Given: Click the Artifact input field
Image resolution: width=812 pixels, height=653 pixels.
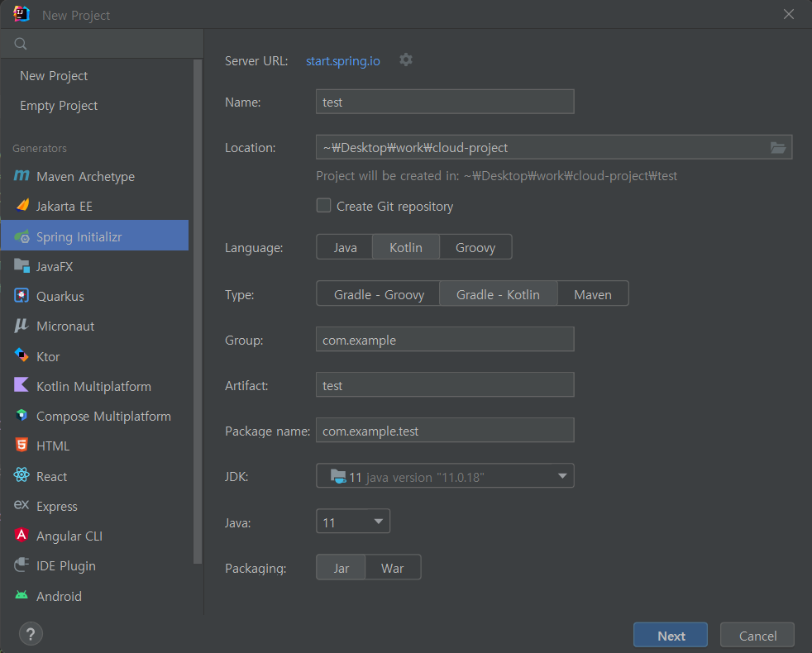Looking at the screenshot, I should coord(445,384).
